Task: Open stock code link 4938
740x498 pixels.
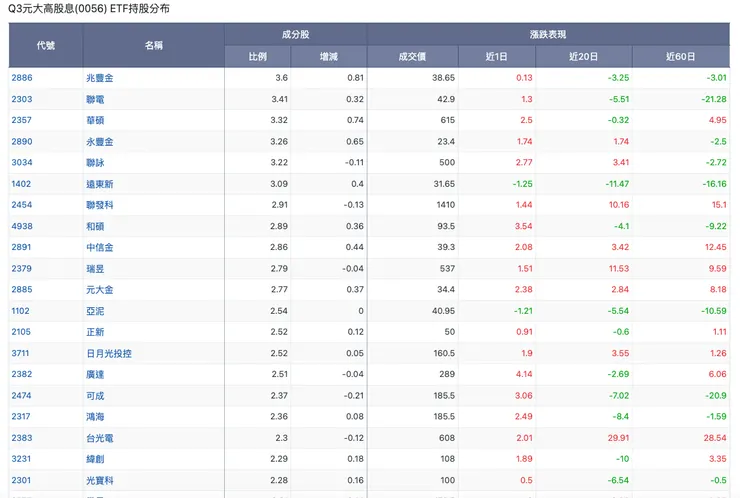Action: [x=22, y=226]
